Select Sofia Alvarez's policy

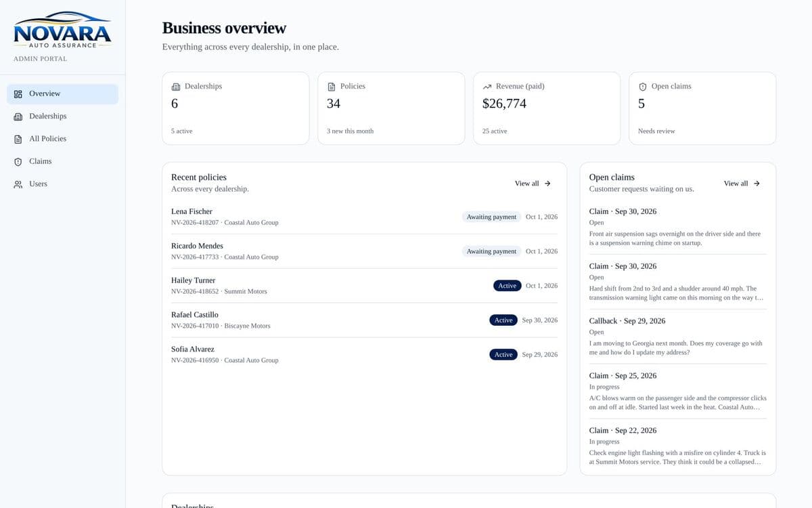tap(364, 355)
